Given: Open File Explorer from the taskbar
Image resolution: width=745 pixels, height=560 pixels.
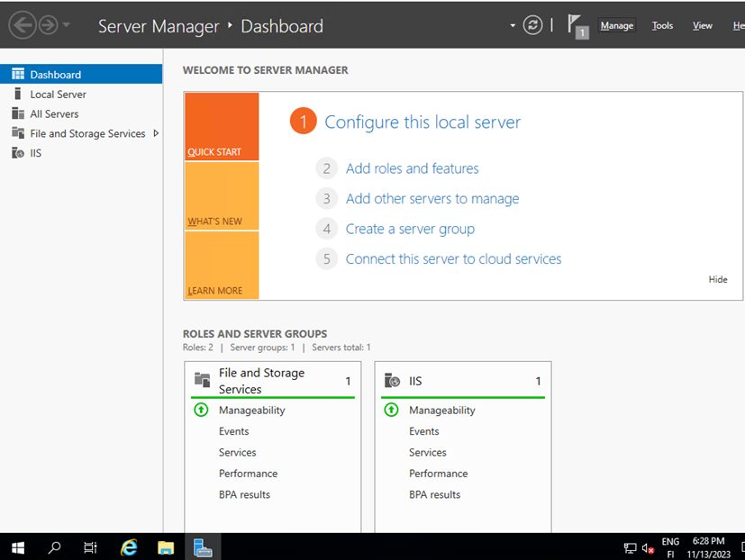Looking at the screenshot, I should (166, 546).
